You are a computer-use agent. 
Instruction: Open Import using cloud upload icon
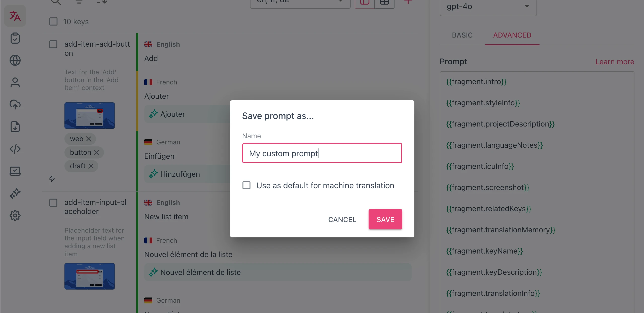point(15,104)
